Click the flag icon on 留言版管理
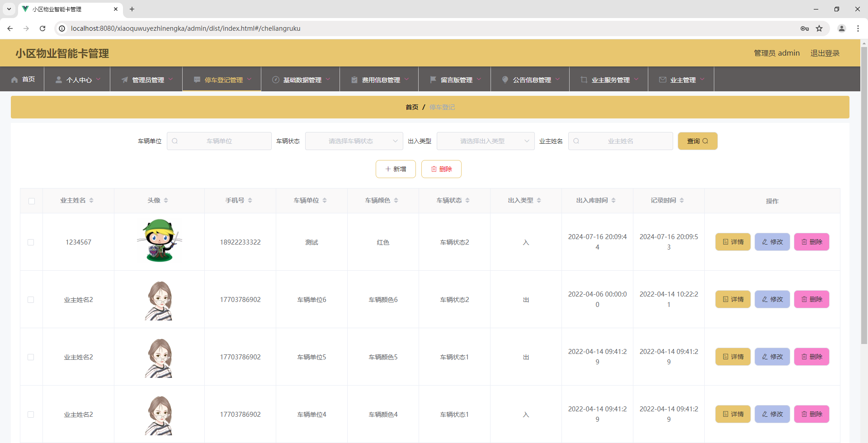Image resolution: width=868 pixels, height=443 pixels. tap(432, 80)
